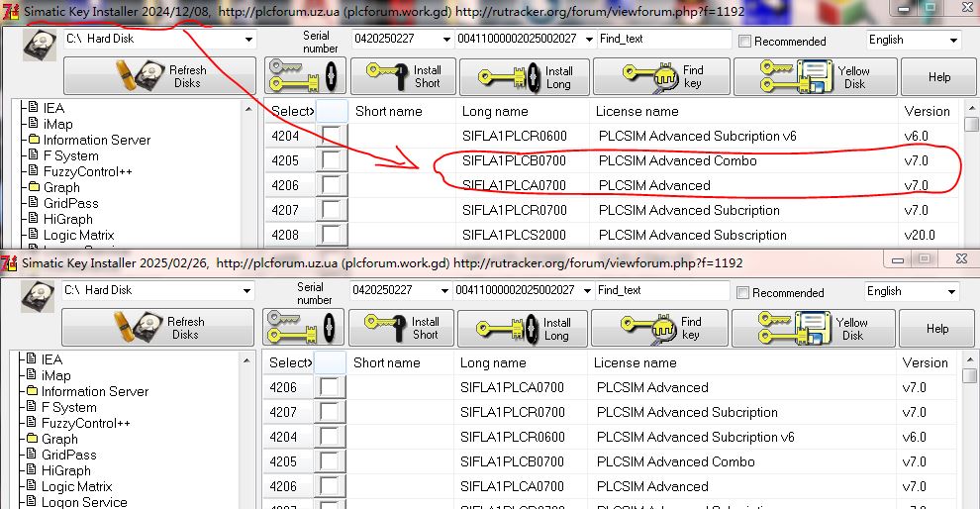
Task: Click Help button in the 2024/12/08 window
Action: [x=938, y=76]
